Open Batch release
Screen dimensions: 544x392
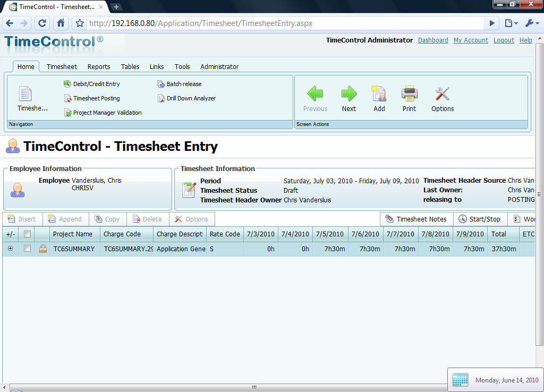(180, 84)
